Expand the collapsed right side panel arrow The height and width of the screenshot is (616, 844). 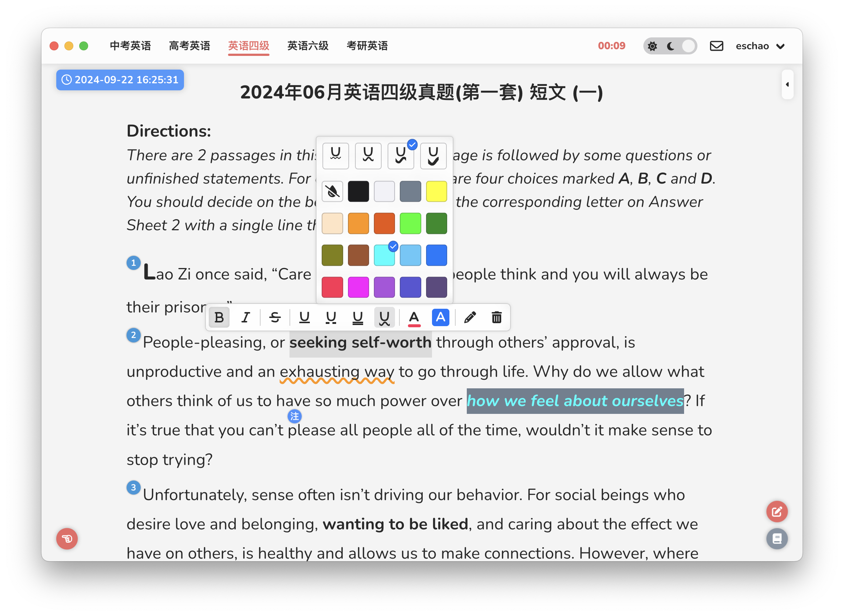(x=787, y=85)
